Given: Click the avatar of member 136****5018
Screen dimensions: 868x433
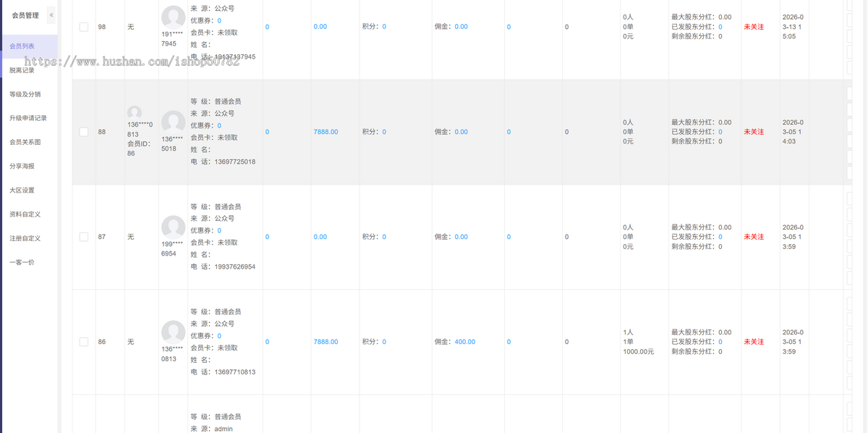Looking at the screenshot, I should point(173,122).
